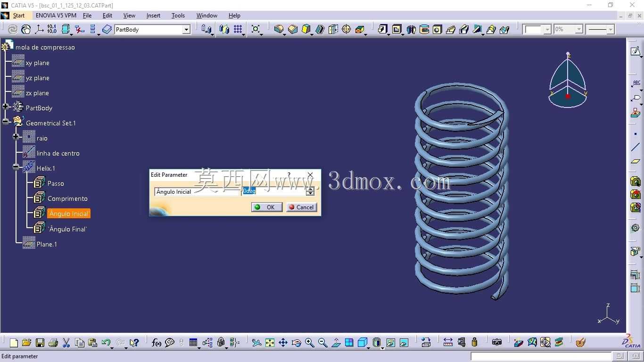
Task: Click the Measure Between icon
Action: coord(448,342)
